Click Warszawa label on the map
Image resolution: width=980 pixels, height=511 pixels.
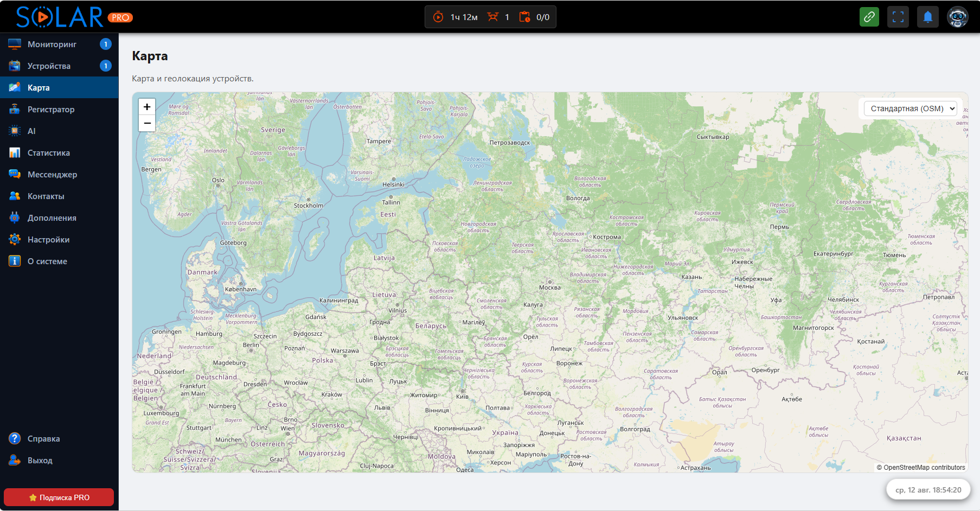click(345, 350)
